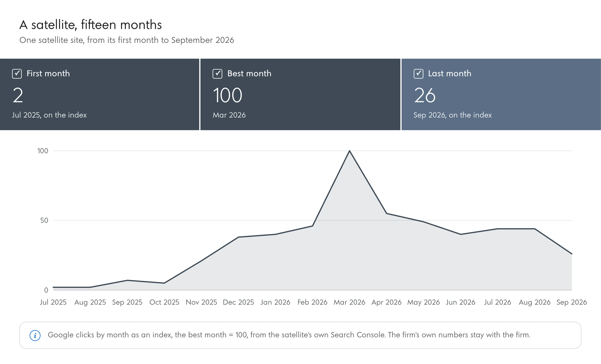Click the title 'A satellite, fifteen months'
This screenshot has width=601, height=364.
[90, 25]
